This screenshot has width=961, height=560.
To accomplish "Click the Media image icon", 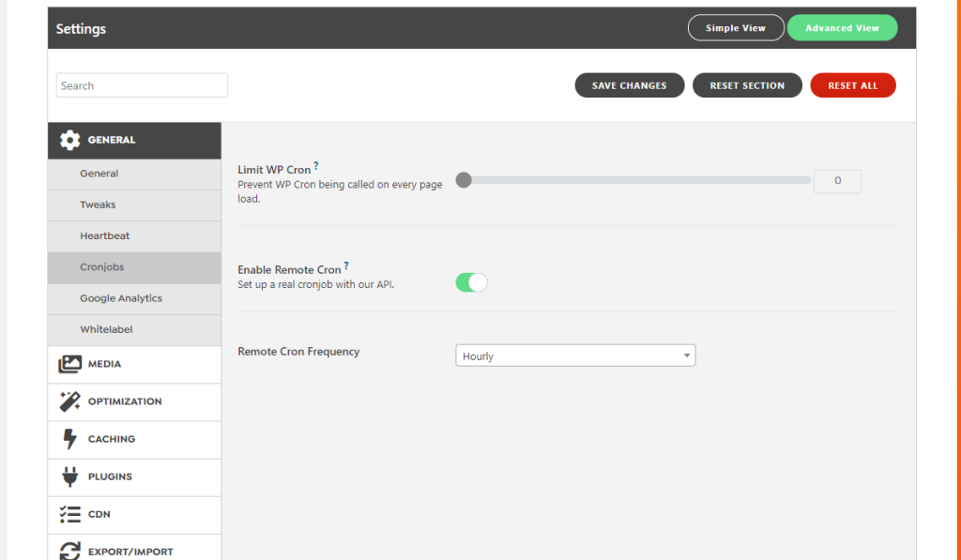I will click(69, 364).
